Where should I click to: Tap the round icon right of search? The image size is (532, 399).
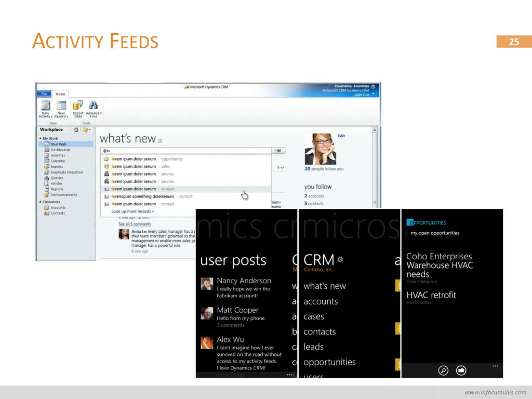(461, 370)
